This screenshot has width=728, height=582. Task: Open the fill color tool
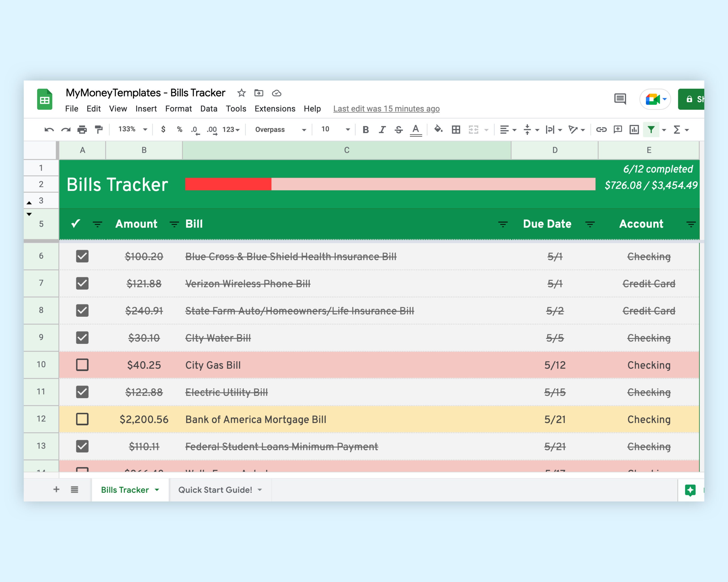[438, 129]
